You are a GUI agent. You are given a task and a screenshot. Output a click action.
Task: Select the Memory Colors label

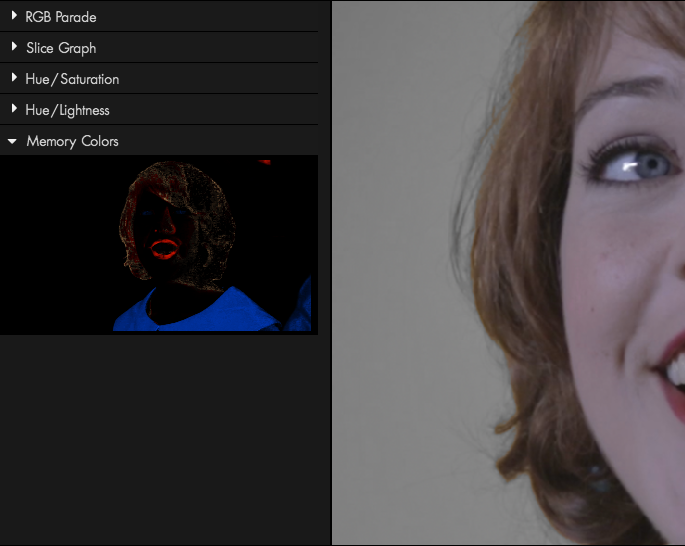(73, 141)
